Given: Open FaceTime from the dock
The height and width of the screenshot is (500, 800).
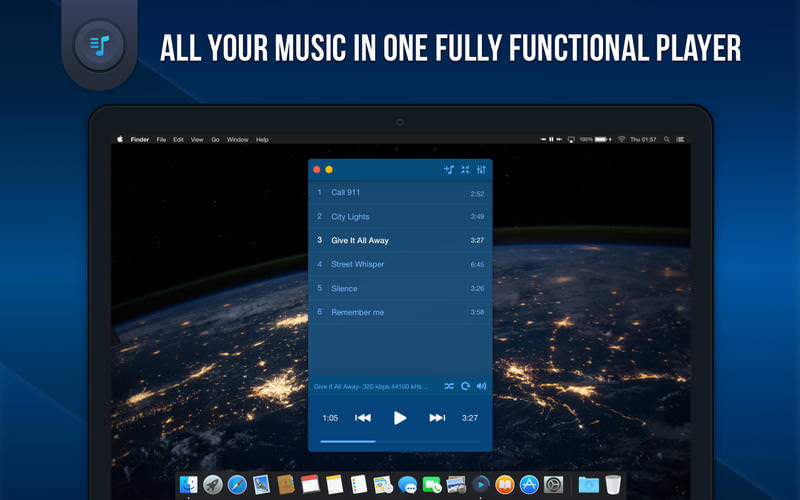Looking at the screenshot, I should (x=432, y=484).
